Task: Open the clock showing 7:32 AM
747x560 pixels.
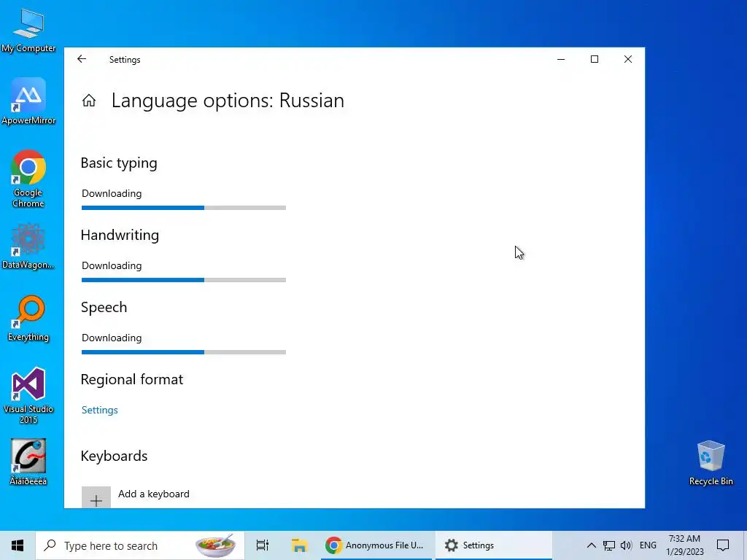Action: coord(684,545)
